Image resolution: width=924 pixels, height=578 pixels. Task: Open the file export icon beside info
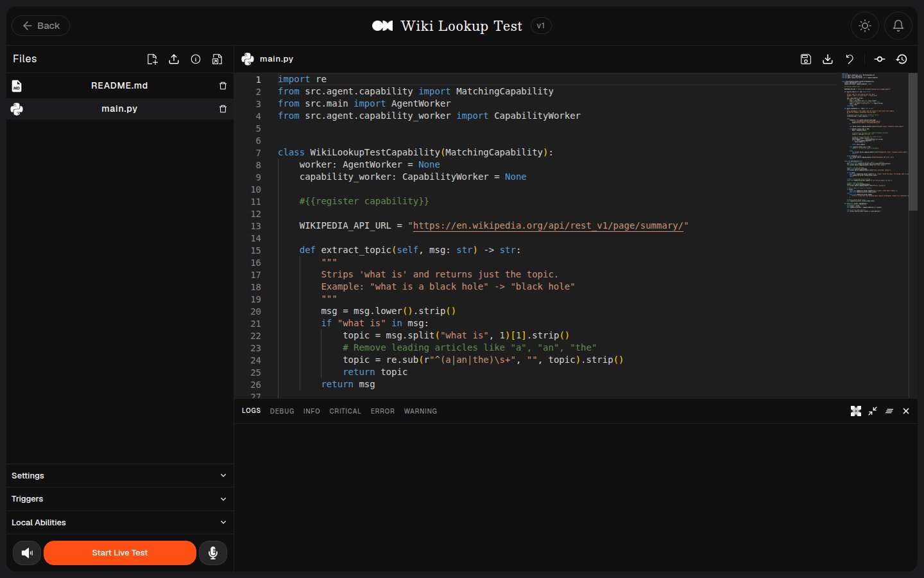coord(218,59)
